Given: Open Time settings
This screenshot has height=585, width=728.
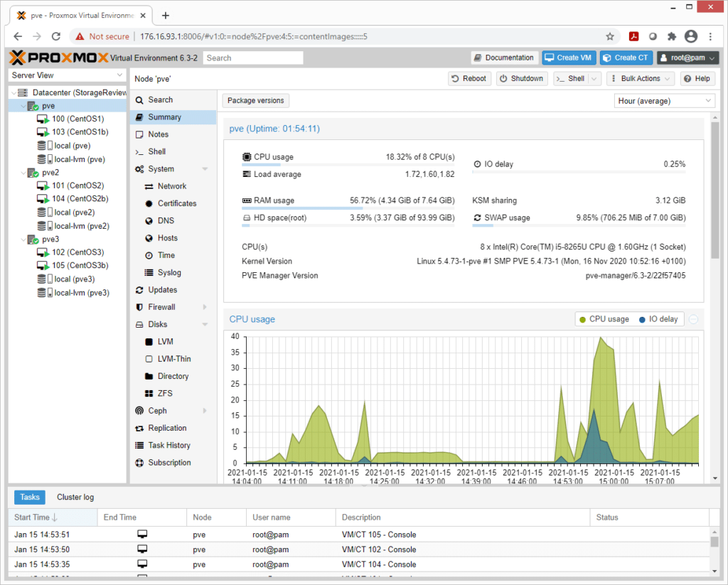Looking at the screenshot, I should (173, 255).
